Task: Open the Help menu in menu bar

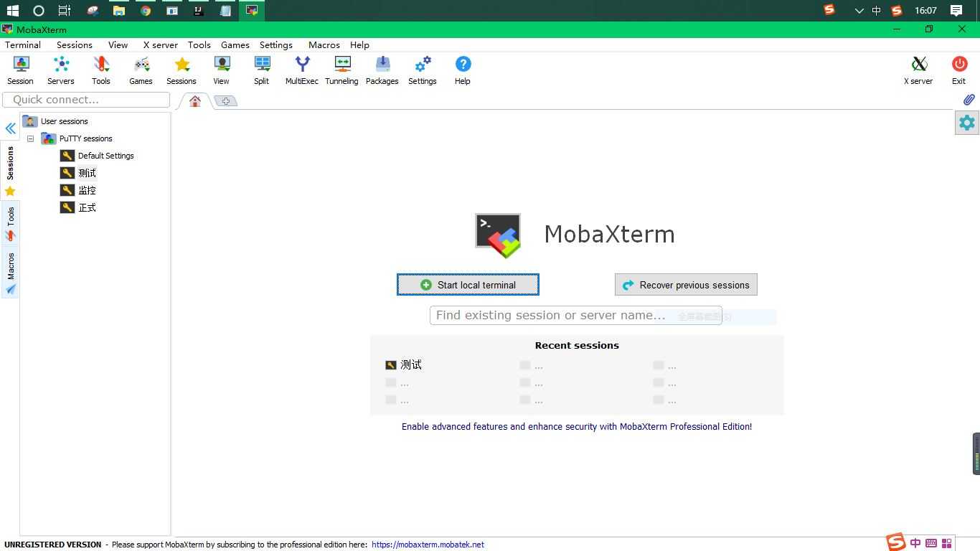Action: click(359, 44)
